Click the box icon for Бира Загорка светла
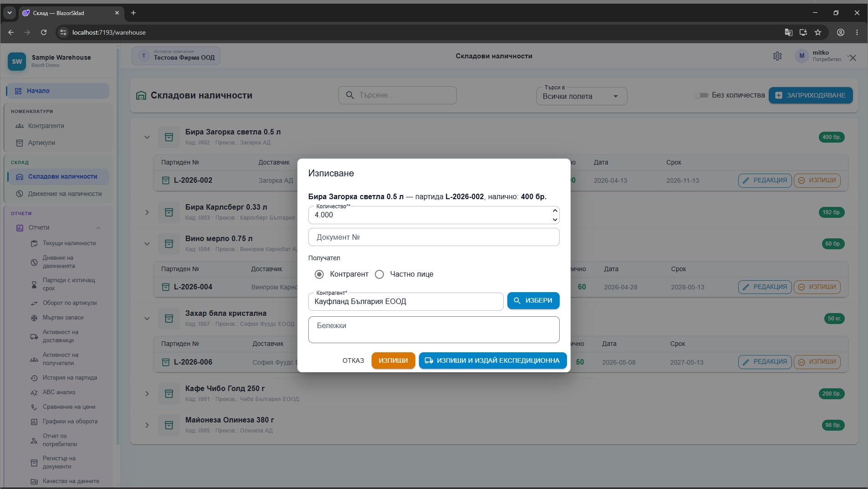868x489 pixels. click(x=169, y=137)
